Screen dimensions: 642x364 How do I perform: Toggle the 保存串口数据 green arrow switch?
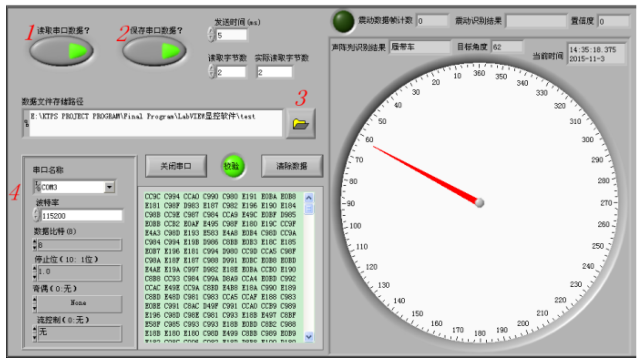[154, 51]
